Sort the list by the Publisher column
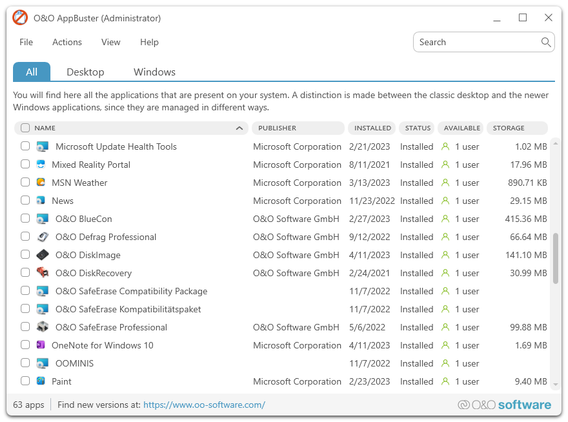The width and height of the screenshot is (568, 422). pyautogui.click(x=298, y=128)
